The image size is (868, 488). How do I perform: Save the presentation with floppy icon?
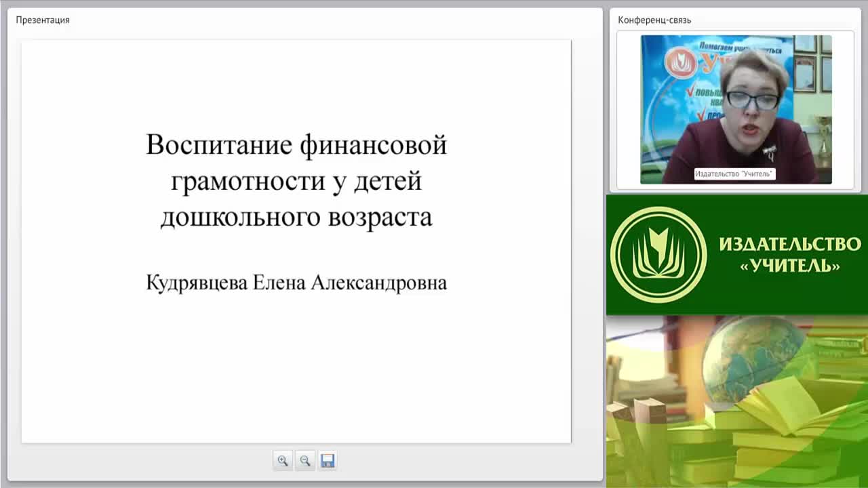[x=328, y=461]
